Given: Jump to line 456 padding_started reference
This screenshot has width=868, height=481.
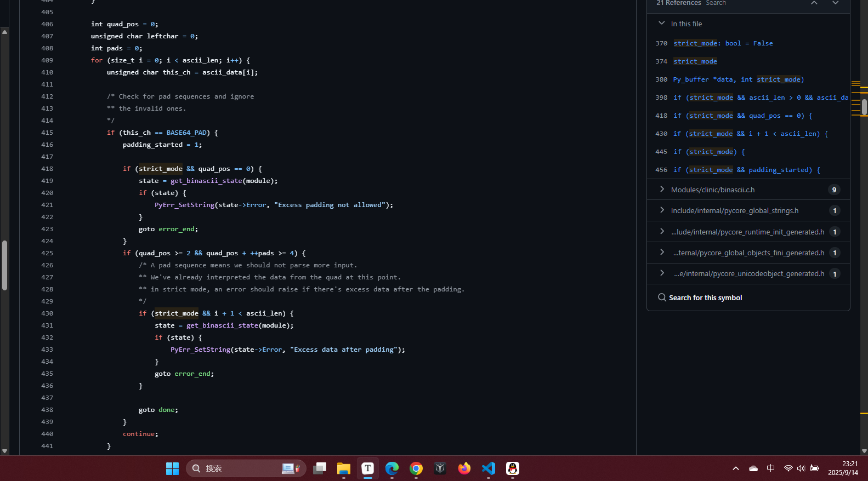Looking at the screenshot, I should [x=746, y=170].
